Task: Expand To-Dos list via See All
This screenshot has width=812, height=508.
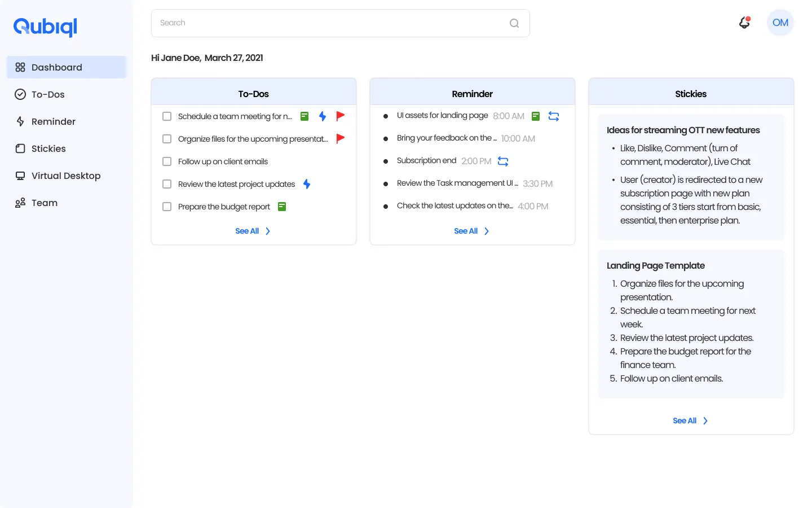Action: pyautogui.click(x=253, y=231)
